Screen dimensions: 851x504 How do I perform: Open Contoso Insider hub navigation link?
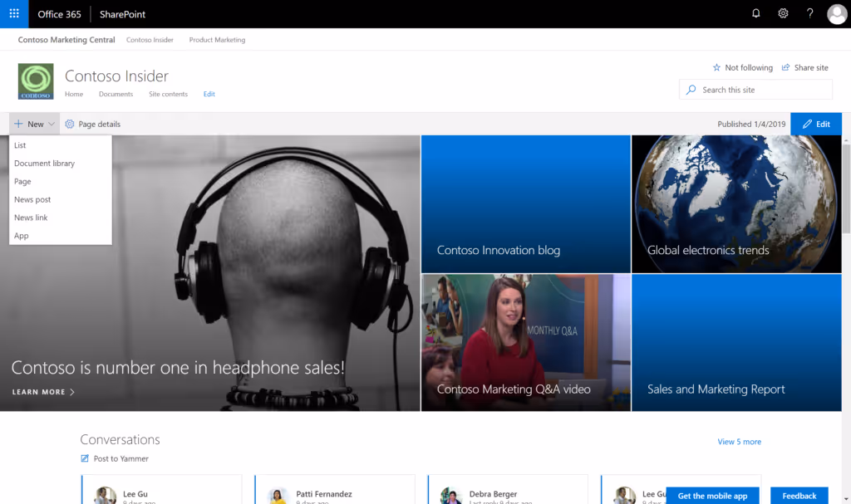pos(150,40)
